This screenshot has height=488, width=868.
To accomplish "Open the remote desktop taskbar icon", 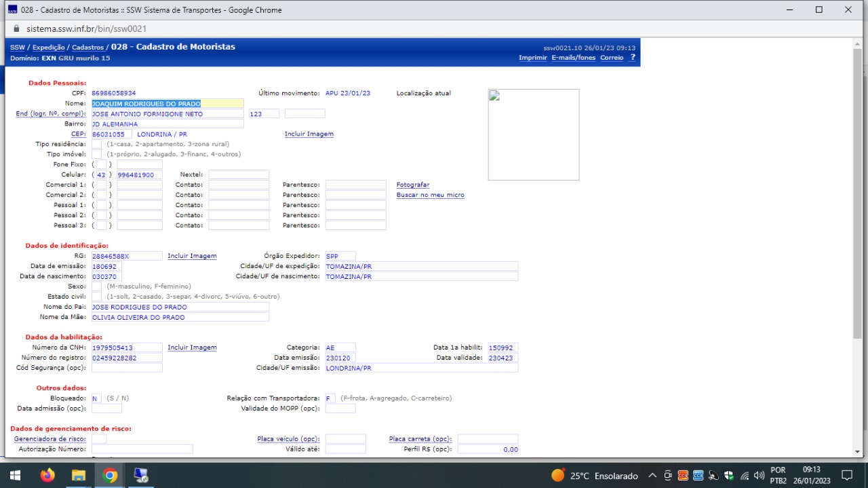I will (140, 475).
